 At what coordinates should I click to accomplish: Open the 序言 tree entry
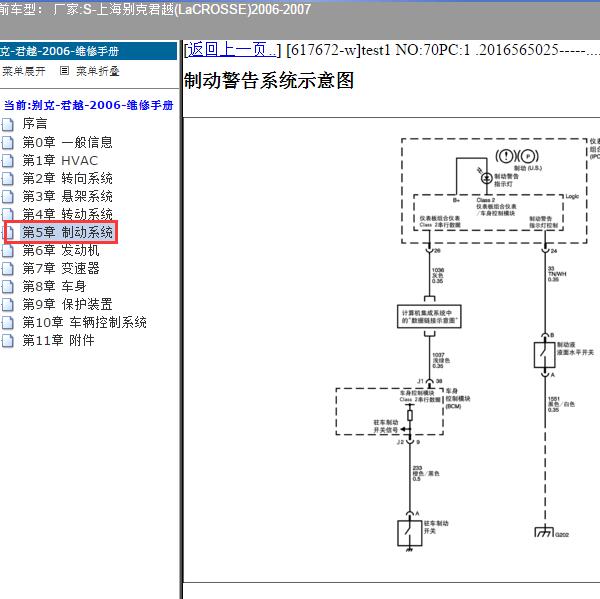coord(35,124)
